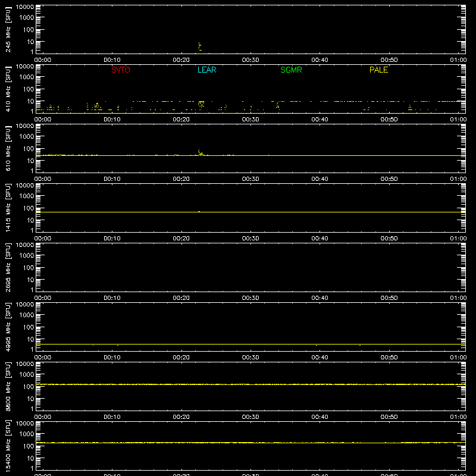476x476 pixels.
Task: Click the 100 value on 610 MHz axis
Action: 29,149
